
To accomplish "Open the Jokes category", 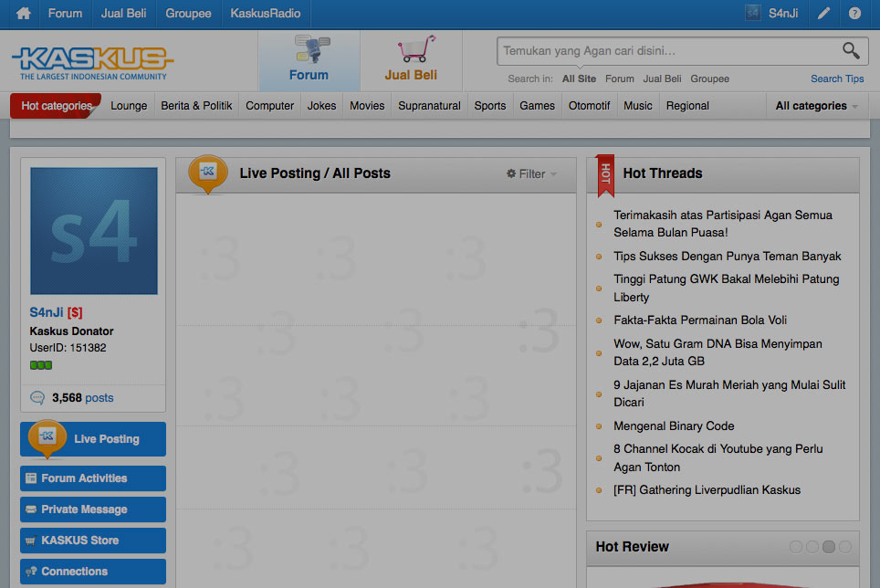I will pos(321,106).
